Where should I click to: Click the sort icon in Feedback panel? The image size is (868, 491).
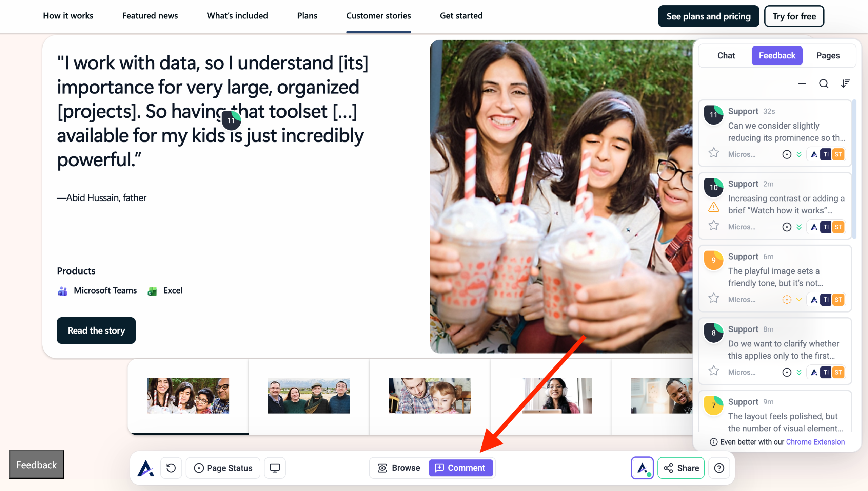(x=845, y=83)
